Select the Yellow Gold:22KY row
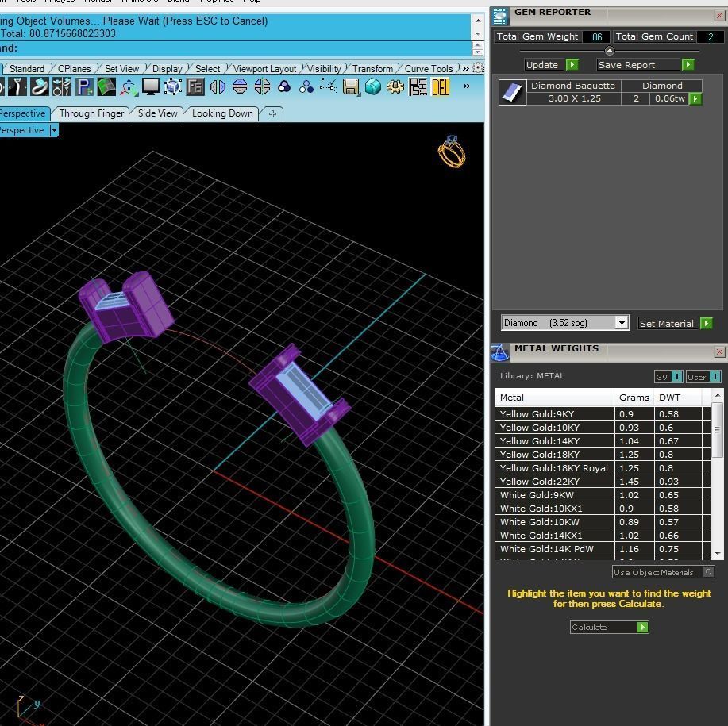This screenshot has height=726, width=728. click(603, 481)
